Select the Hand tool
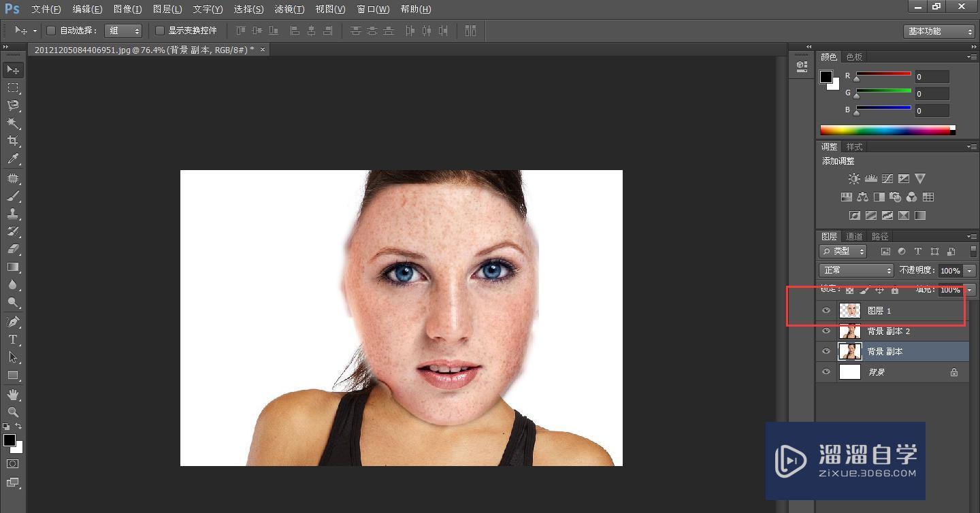Screen dimensions: 980x513 click(13, 394)
